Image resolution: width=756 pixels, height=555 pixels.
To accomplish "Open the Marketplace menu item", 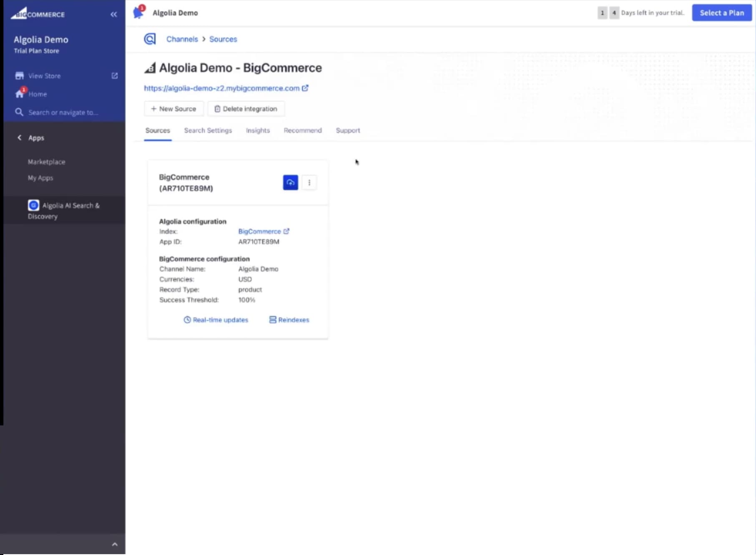I will click(x=46, y=162).
